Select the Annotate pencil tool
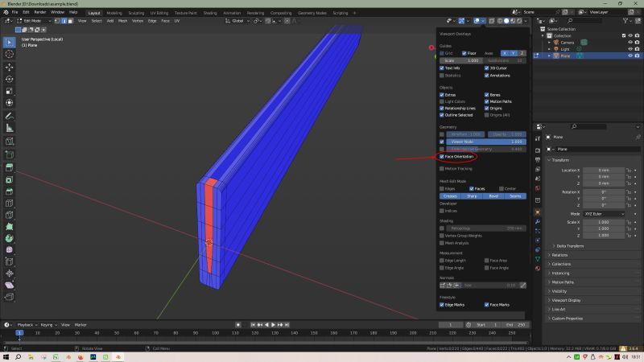644x362 pixels. coord(10,116)
